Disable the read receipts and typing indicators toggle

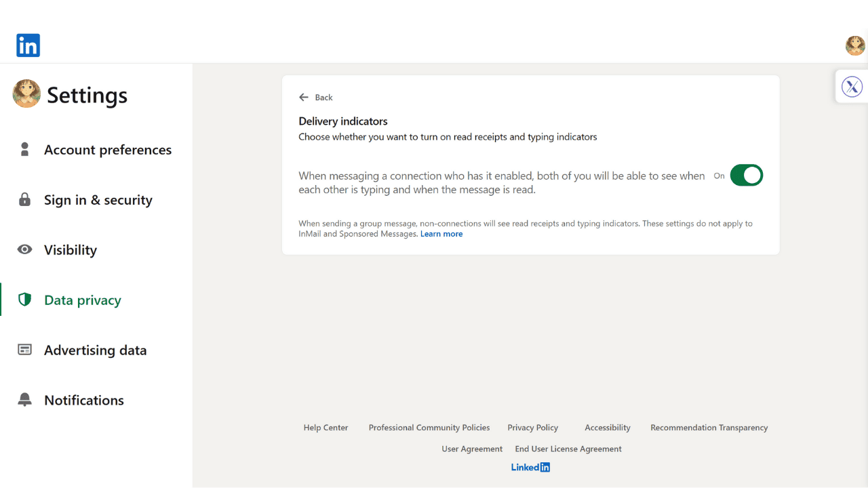coord(747,175)
